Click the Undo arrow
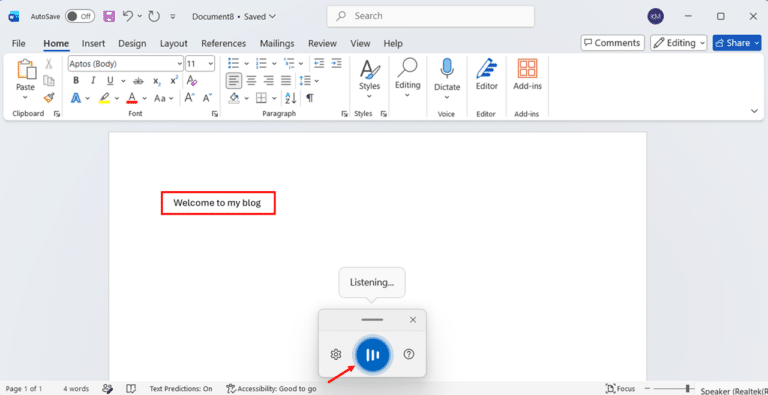This screenshot has height=395, width=768. point(128,17)
